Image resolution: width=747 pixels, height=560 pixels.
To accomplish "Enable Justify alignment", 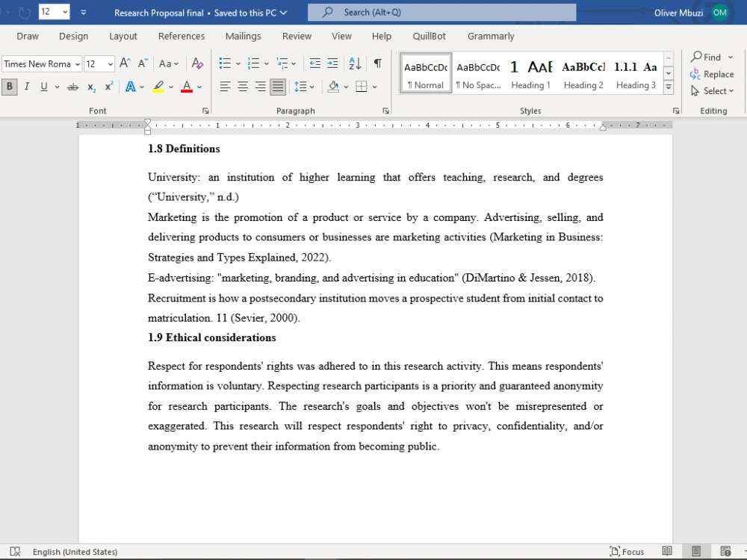I will (x=278, y=87).
